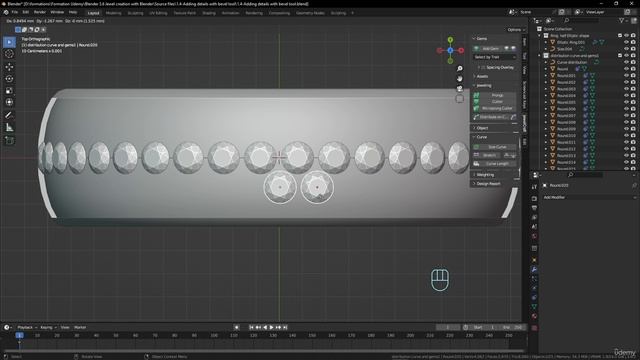Screen dimensions: 640x360
Task: Open the Playback dropdown in timeline
Action: [x=27, y=327]
